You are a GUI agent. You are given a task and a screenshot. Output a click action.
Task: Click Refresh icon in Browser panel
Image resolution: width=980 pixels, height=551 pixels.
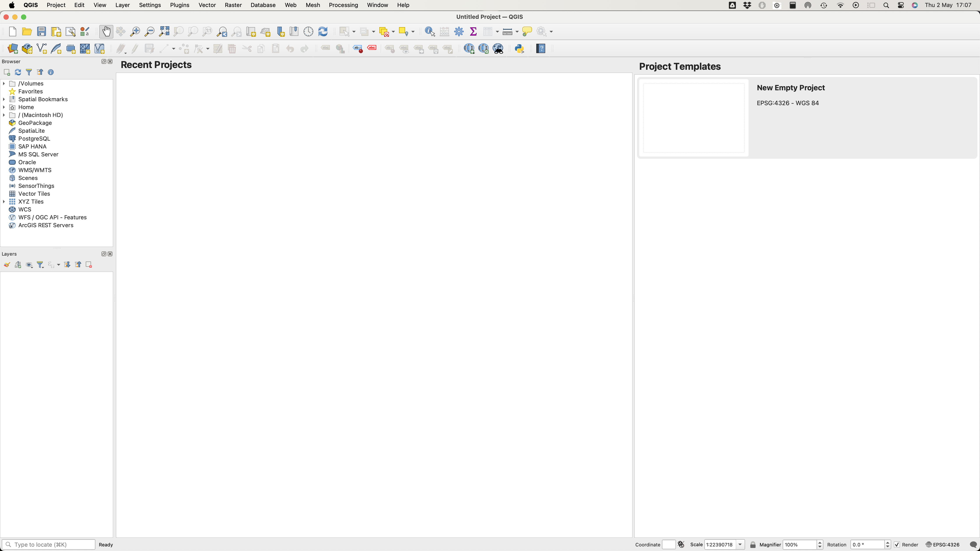click(17, 72)
